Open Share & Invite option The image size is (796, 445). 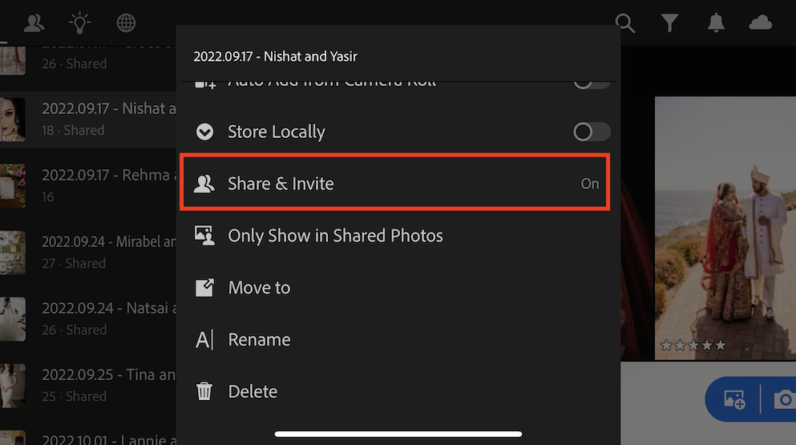[394, 184]
